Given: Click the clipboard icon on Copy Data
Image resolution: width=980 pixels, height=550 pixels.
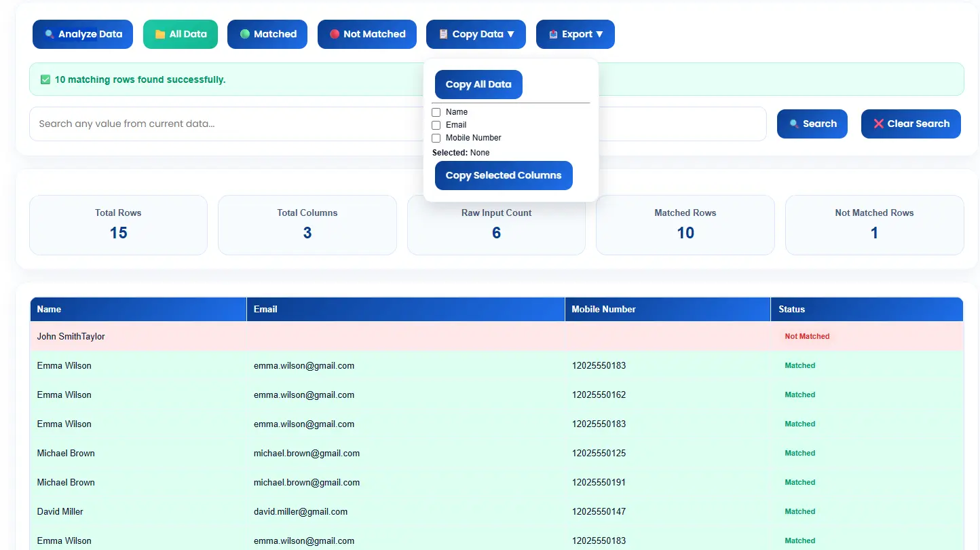Looking at the screenshot, I should point(443,34).
